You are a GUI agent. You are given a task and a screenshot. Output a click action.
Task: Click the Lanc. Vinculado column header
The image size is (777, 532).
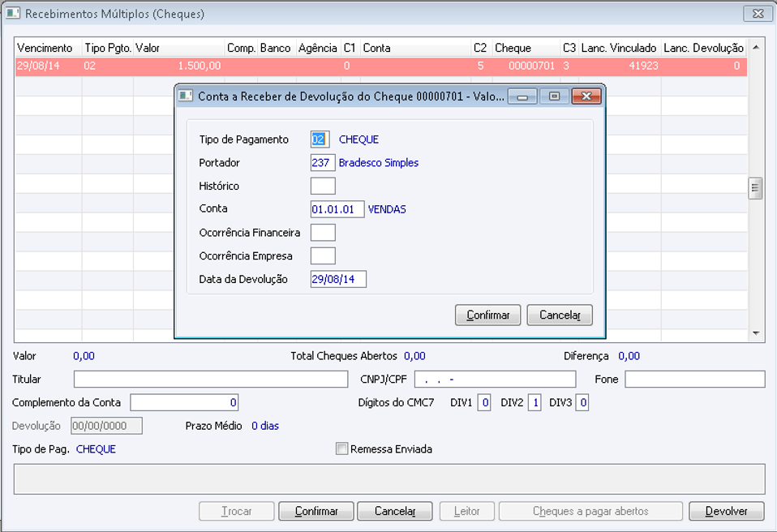coord(620,48)
